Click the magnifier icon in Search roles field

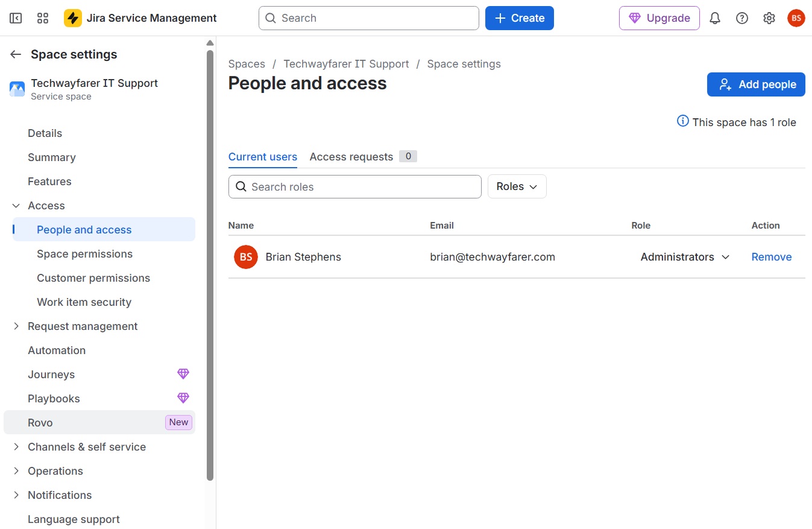[x=241, y=186]
